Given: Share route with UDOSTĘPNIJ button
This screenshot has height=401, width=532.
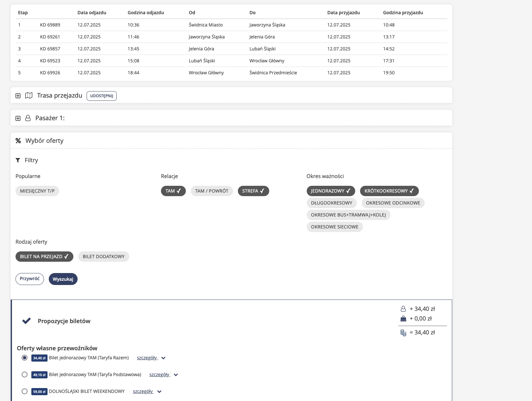Looking at the screenshot, I should 101,96.
